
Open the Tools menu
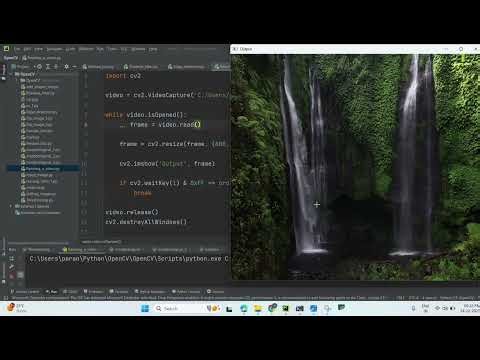112,49
